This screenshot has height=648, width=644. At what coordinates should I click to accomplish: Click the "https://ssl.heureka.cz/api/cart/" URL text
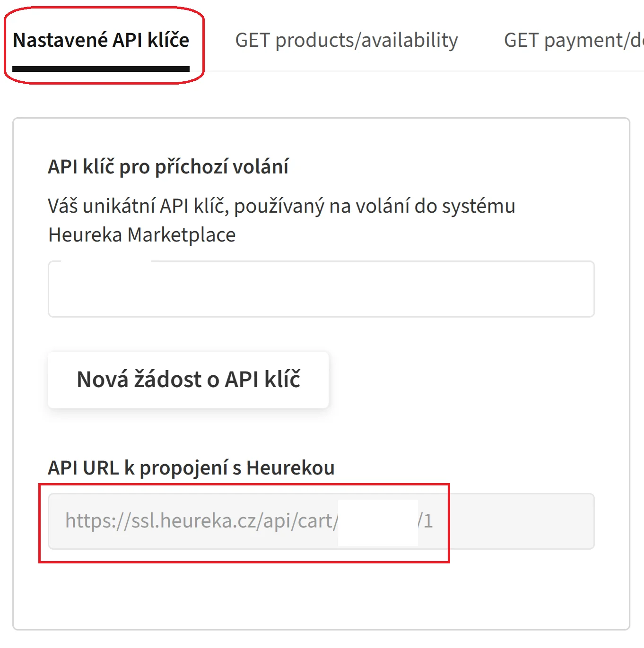click(x=201, y=521)
